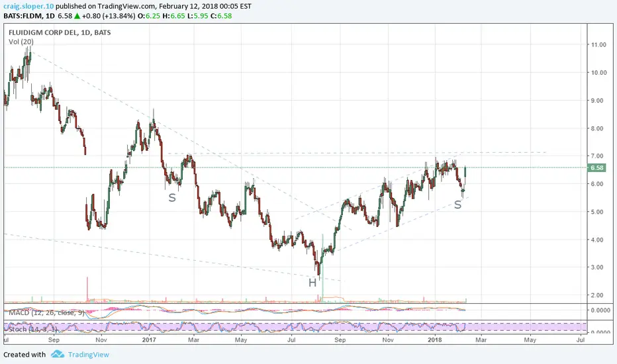Click the L:5.95 low price value
The image size is (617, 364).
tap(197, 16)
